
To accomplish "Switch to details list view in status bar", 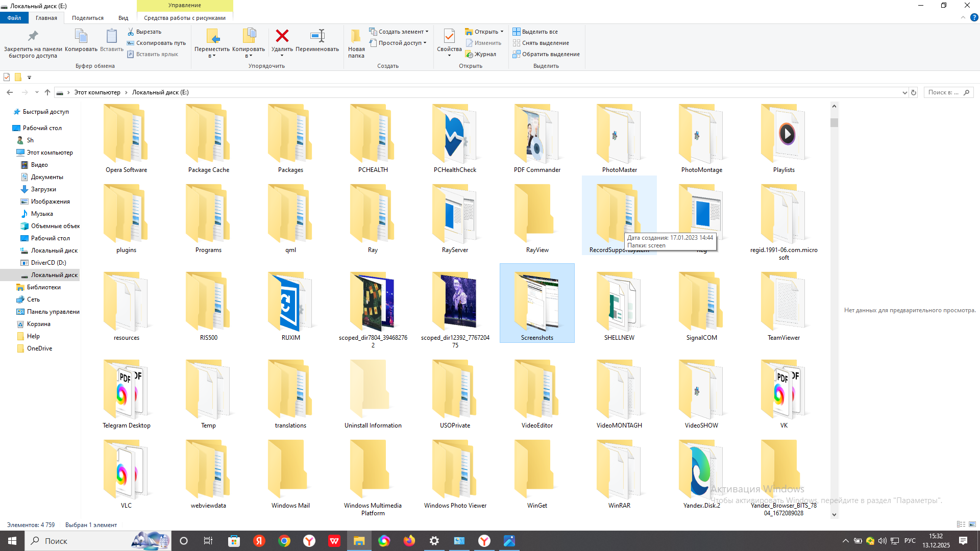I will pyautogui.click(x=961, y=524).
